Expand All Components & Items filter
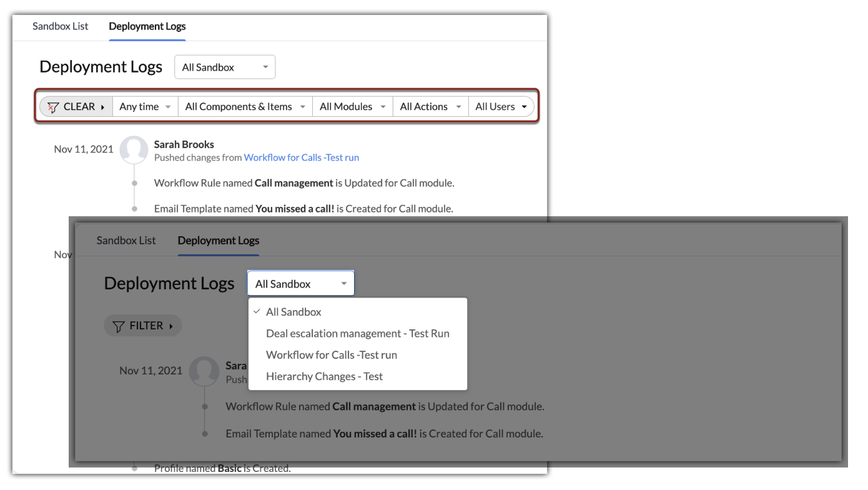The image size is (868, 490). [245, 107]
